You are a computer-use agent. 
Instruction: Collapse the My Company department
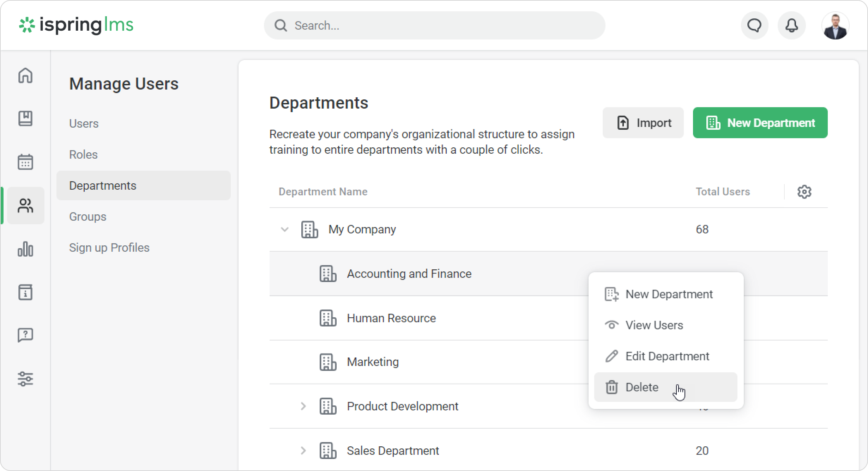coord(284,230)
